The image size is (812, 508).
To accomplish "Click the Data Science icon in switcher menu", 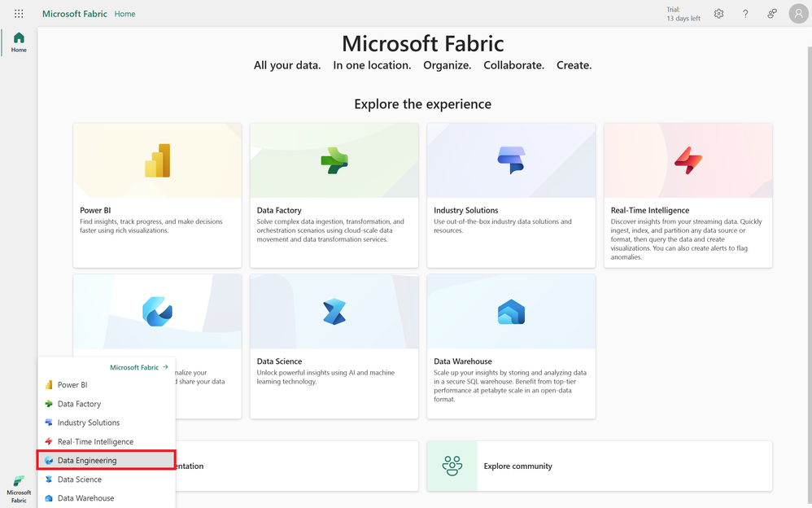I will click(x=49, y=480).
